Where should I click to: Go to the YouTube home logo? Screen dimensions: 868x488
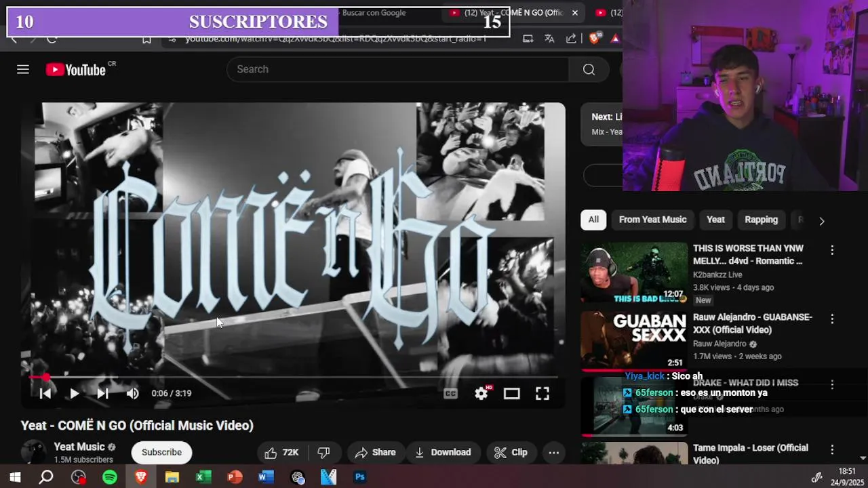pos(75,70)
